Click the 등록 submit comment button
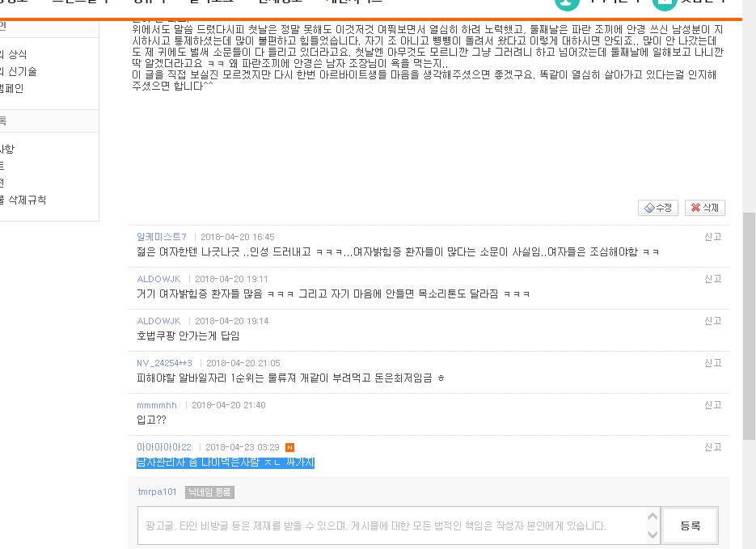 (x=690, y=526)
